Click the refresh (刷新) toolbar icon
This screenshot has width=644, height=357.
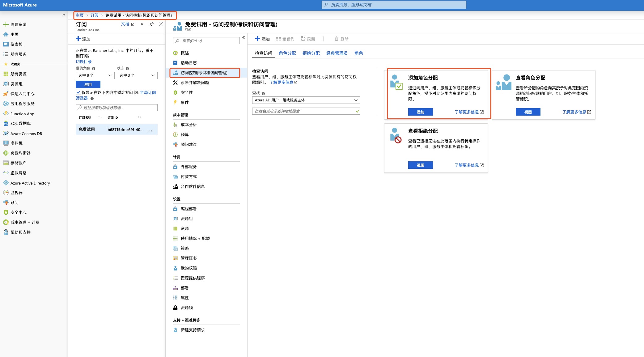tap(303, 39)
